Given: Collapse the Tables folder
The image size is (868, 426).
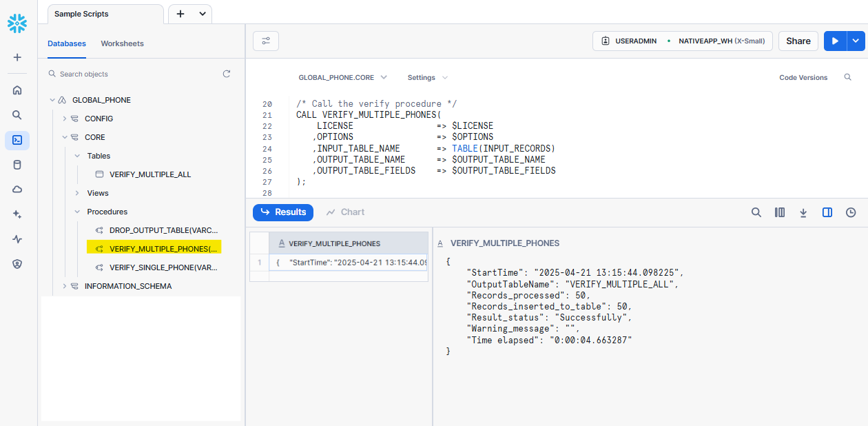Looking at the screenshot, I should pos(77,156).
